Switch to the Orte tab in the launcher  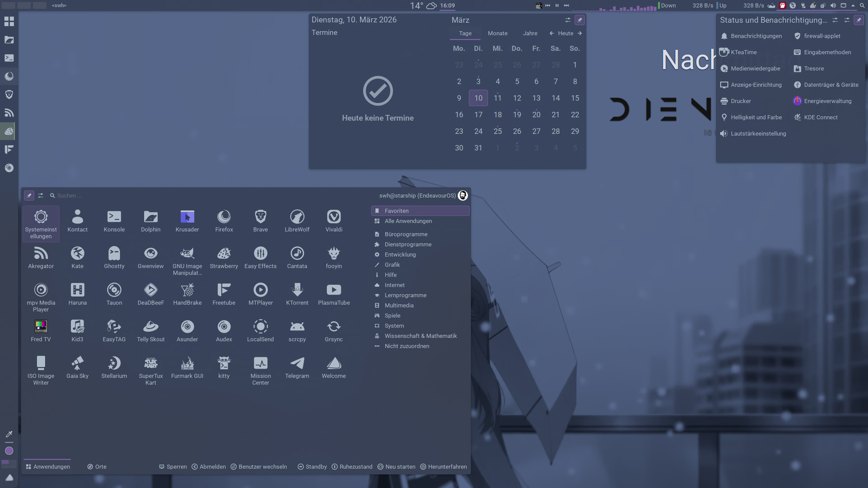[x=97, y=467]
